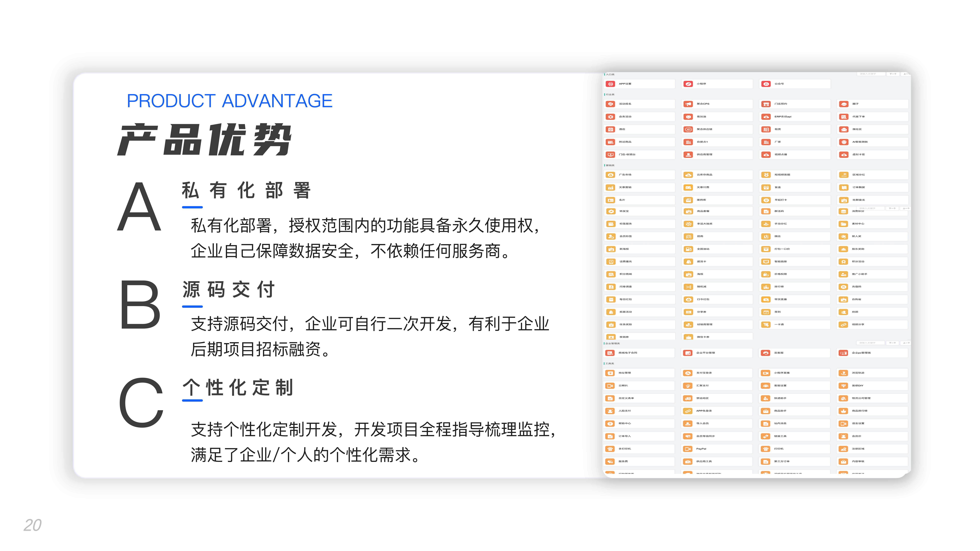Image resolution: width=980 pixels, height=551 pixels.
Task: Select the 圈子 icon
Action: [x=844, y=104]
